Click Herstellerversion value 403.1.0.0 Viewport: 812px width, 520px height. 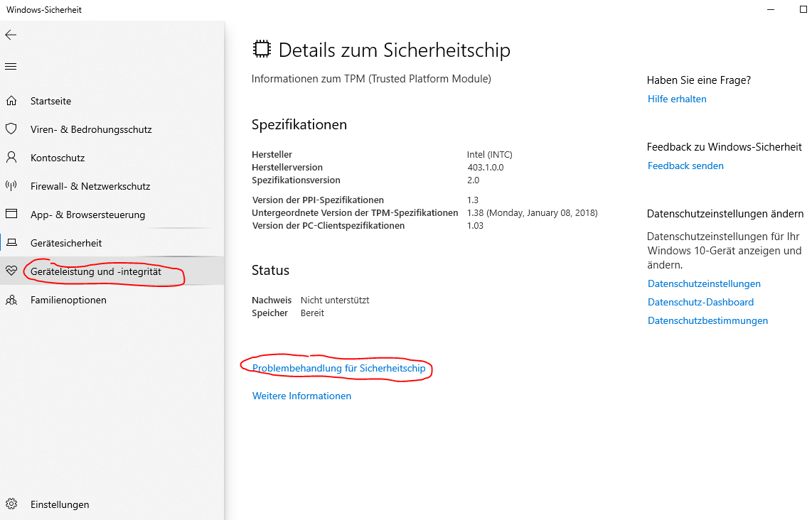pos(485,167)
